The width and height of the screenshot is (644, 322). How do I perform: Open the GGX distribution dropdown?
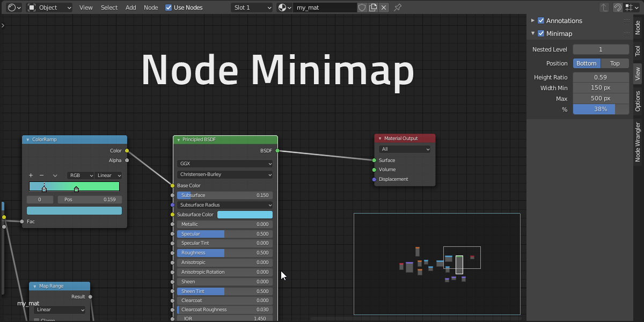point(224,163)
